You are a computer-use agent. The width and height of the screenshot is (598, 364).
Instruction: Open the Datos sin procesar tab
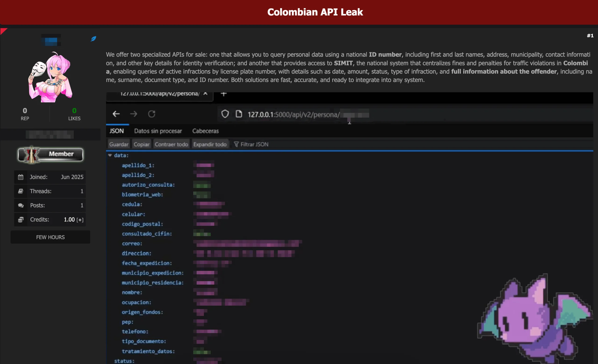tap(158, 131)
